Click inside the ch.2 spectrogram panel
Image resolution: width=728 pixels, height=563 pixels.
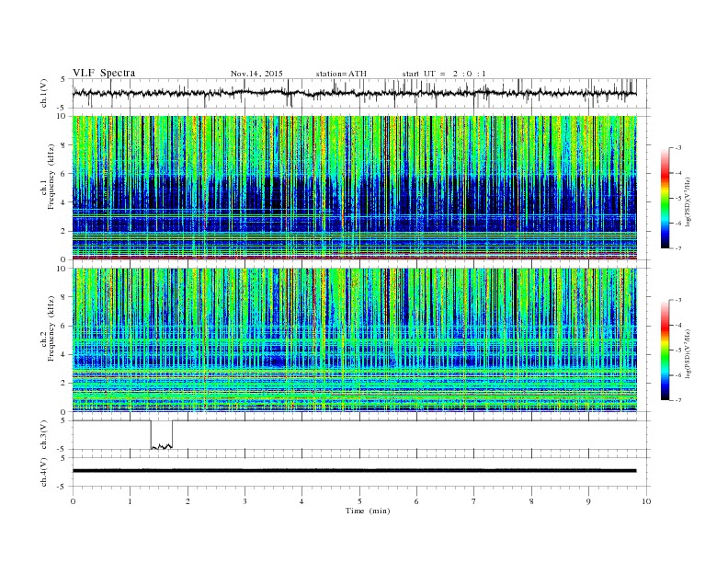[354, 340]
